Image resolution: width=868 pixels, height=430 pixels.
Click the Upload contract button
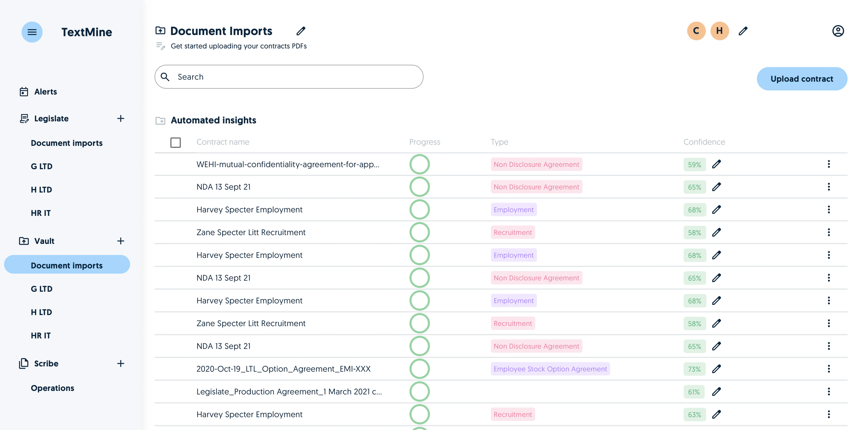click(801, 79)
